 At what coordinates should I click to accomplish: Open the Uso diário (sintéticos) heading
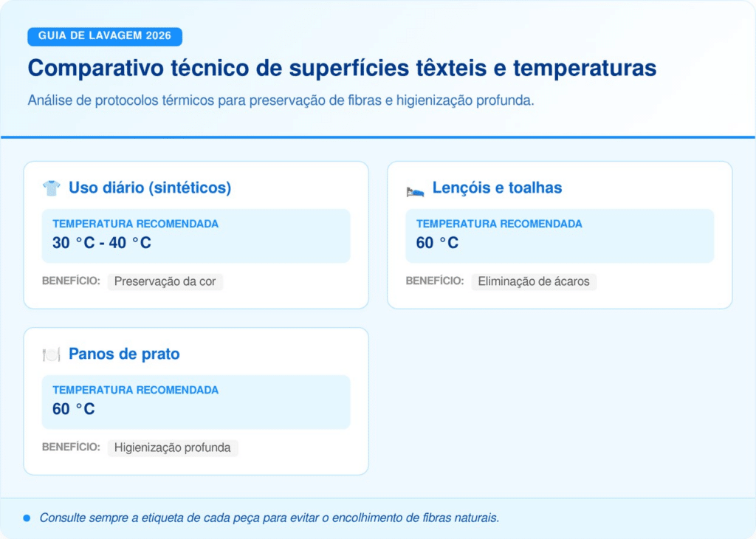pos(150,188)
